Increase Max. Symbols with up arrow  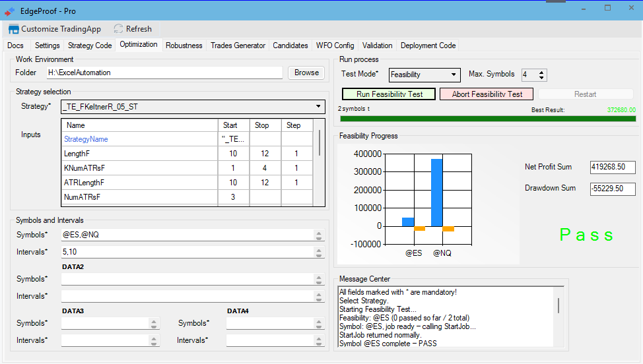pyautogui.click(x=541, y=73)
